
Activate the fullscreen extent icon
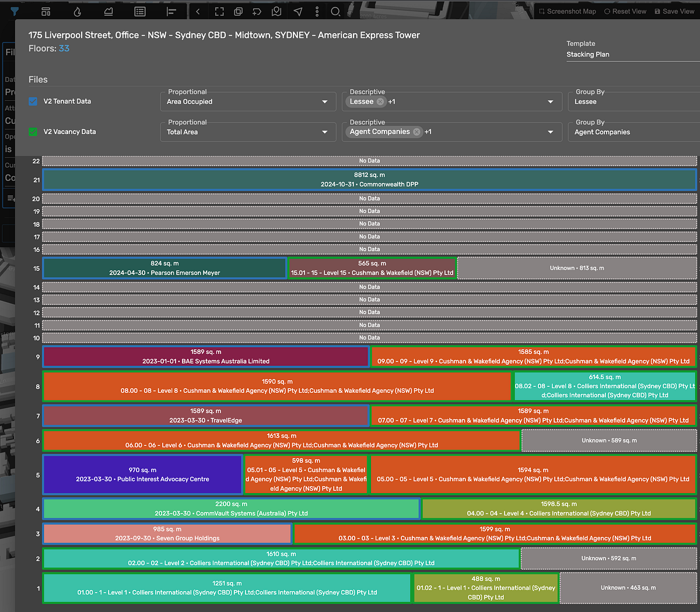[219, 11]
